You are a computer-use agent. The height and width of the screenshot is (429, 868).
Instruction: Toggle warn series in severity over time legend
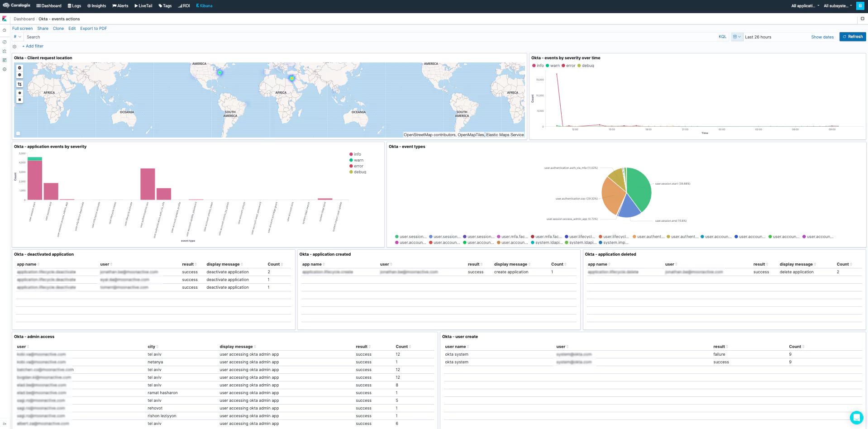coord(553,66)
